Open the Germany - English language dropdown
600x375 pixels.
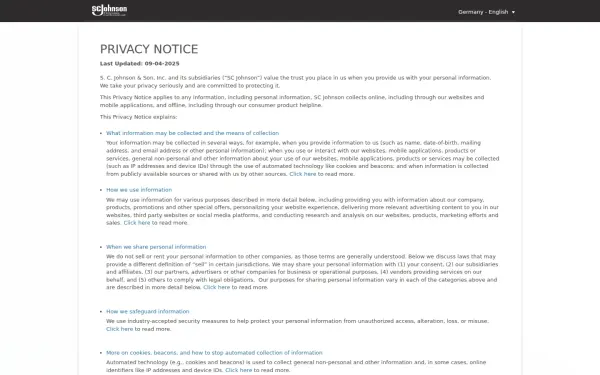coord(486,12)
